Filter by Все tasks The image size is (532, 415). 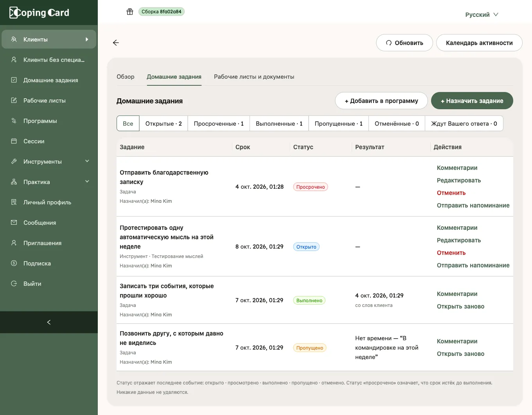pos(128,123)
